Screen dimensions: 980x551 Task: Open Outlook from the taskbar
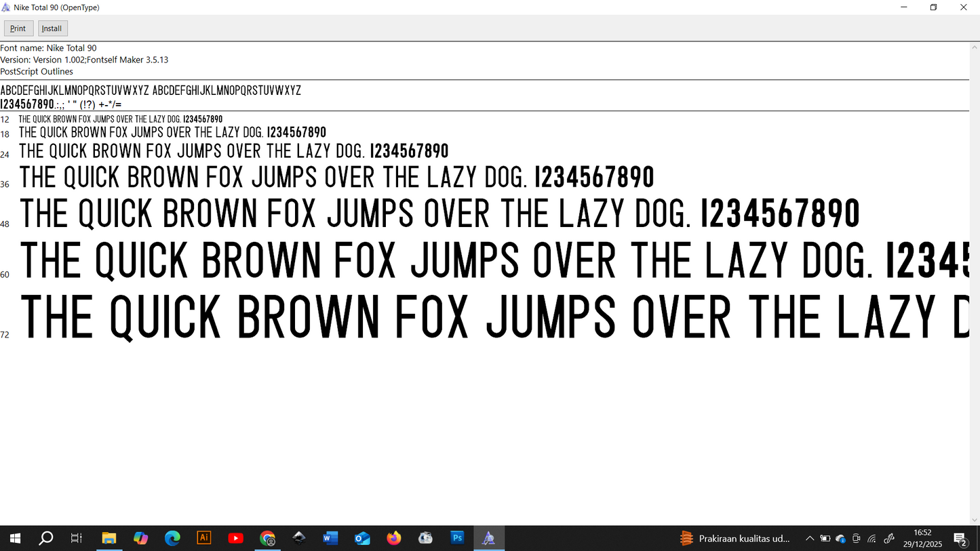point(363,539)
